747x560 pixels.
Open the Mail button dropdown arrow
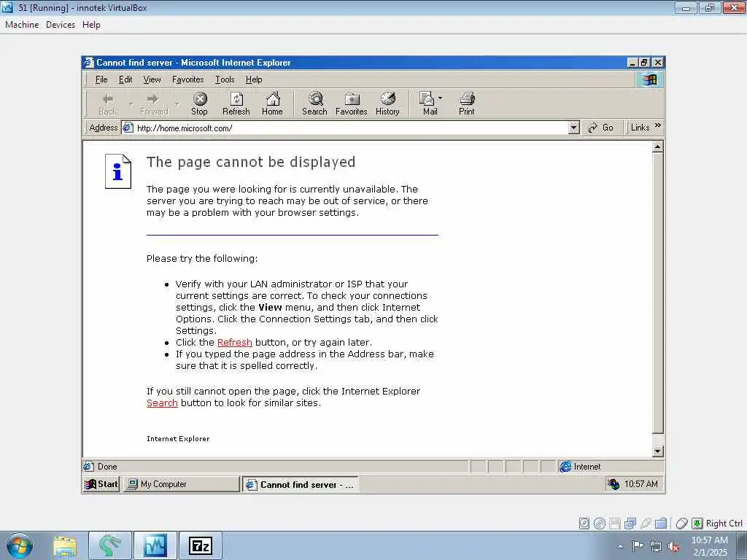440,98
